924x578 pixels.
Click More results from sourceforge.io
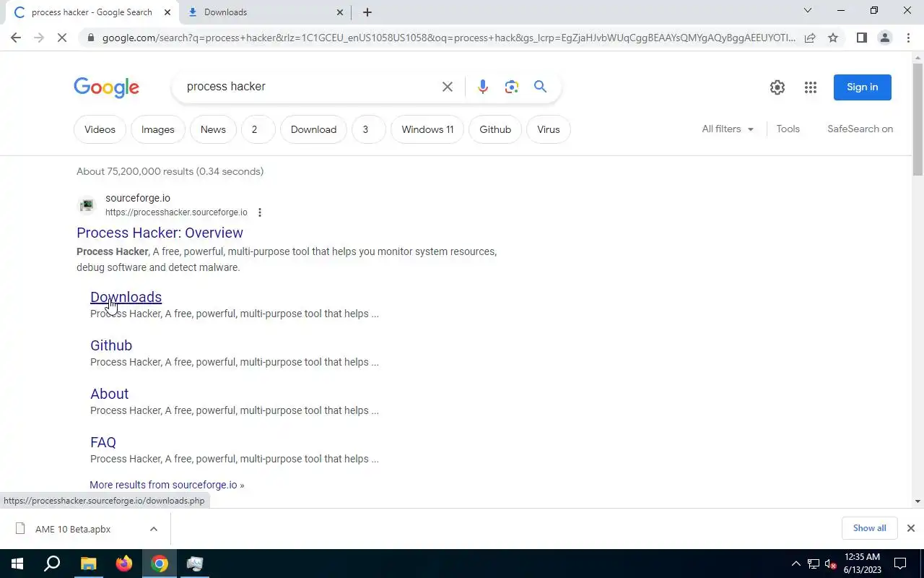tap(167, 485)
